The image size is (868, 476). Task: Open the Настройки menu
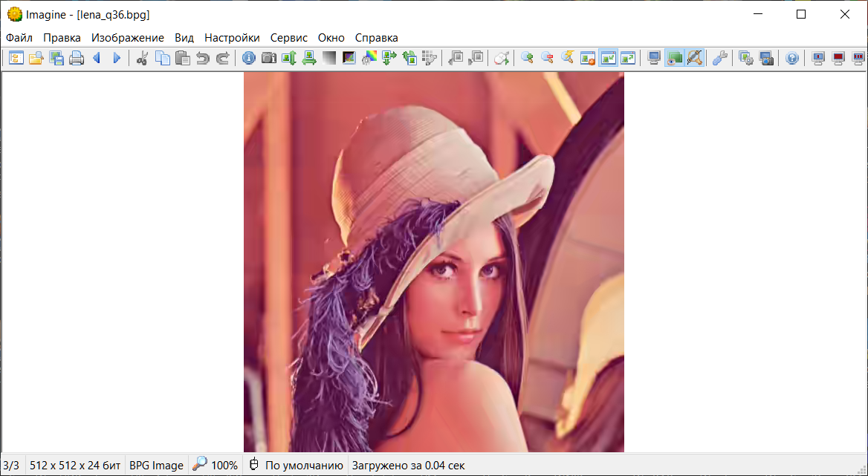pyautogui.click(x=232, y=38)
